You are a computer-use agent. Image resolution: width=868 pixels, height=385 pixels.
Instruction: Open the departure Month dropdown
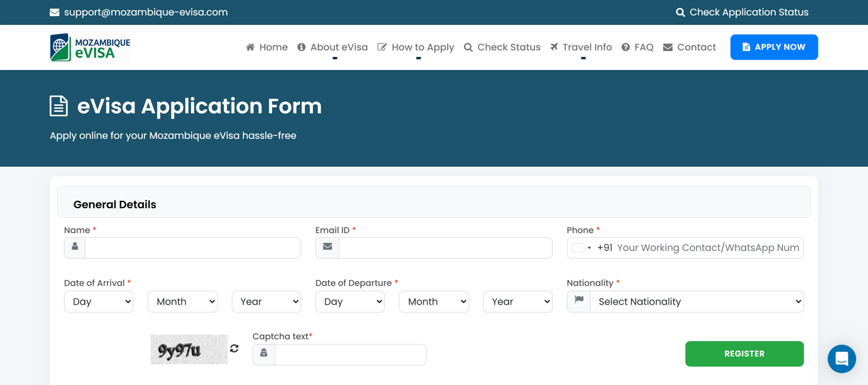tap(433, 302)
